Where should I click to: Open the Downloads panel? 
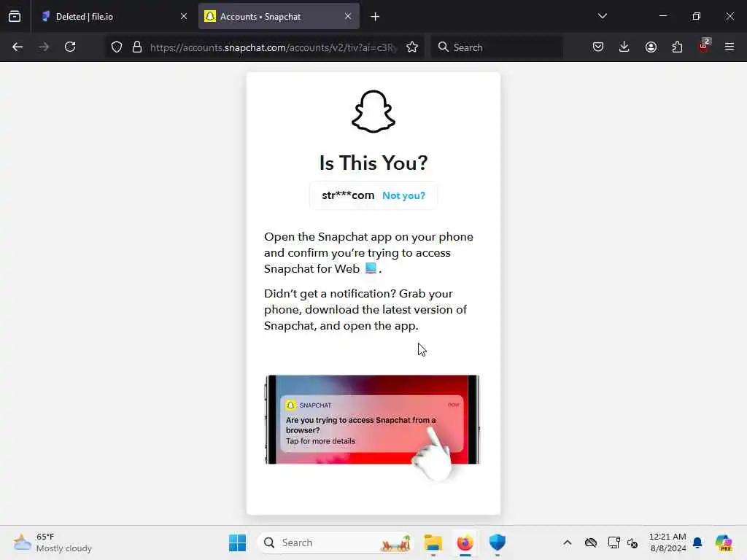(x=624, y=47)
